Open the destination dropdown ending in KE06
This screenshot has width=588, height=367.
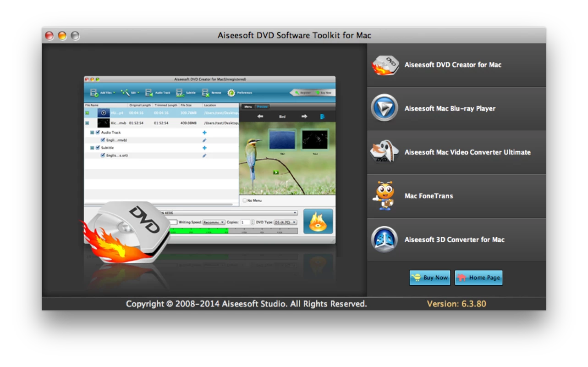[x=229, y=213]
